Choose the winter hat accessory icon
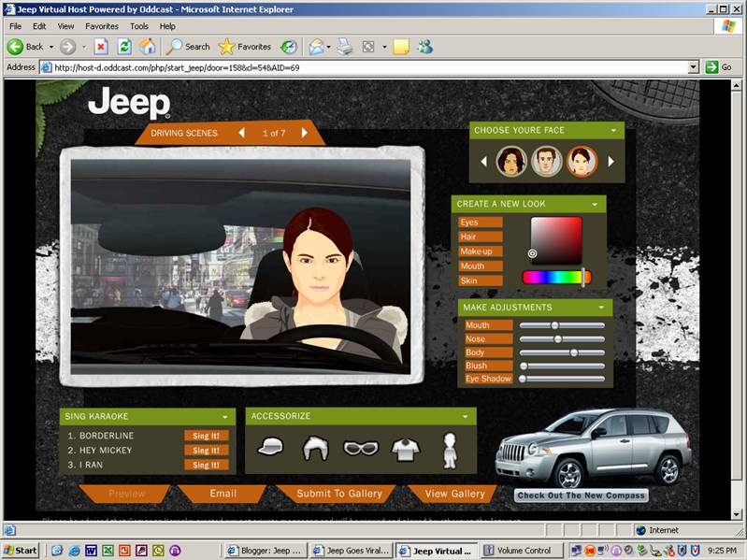This screenshot has height=560, width=747. (x=315, y=448)
